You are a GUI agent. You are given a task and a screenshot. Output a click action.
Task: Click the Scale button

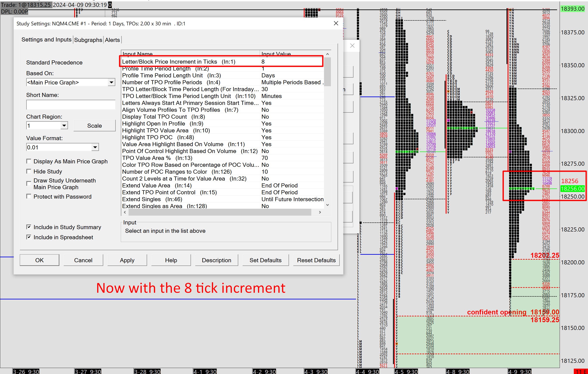pyautogui.click(x=95, y=126)
